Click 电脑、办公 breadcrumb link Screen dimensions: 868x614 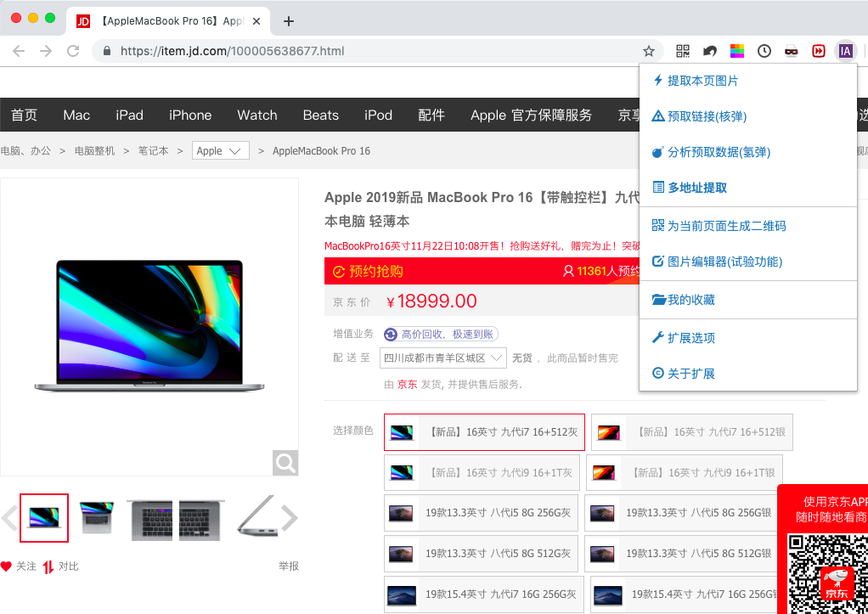(x=25, y=150)
